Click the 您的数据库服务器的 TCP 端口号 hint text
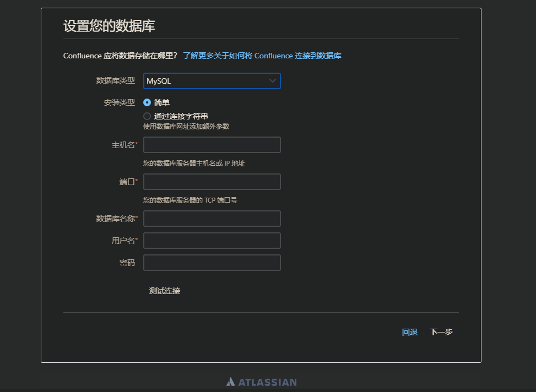Viewport: 536px width, 392px height. (x=190, y=200)
